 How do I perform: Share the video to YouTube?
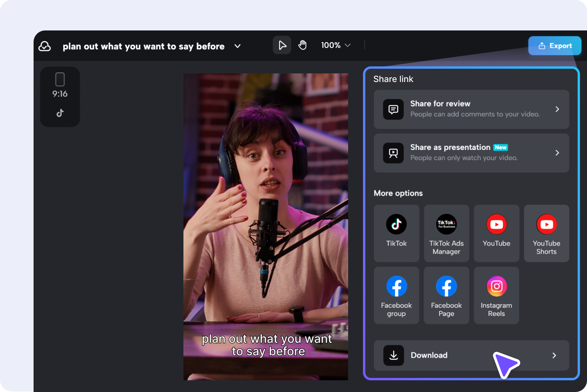tap(496, 233)
